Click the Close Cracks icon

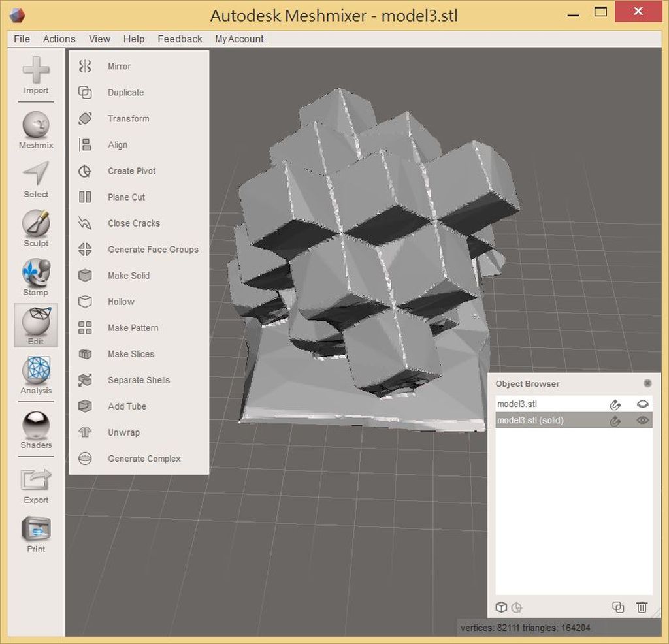85,223
